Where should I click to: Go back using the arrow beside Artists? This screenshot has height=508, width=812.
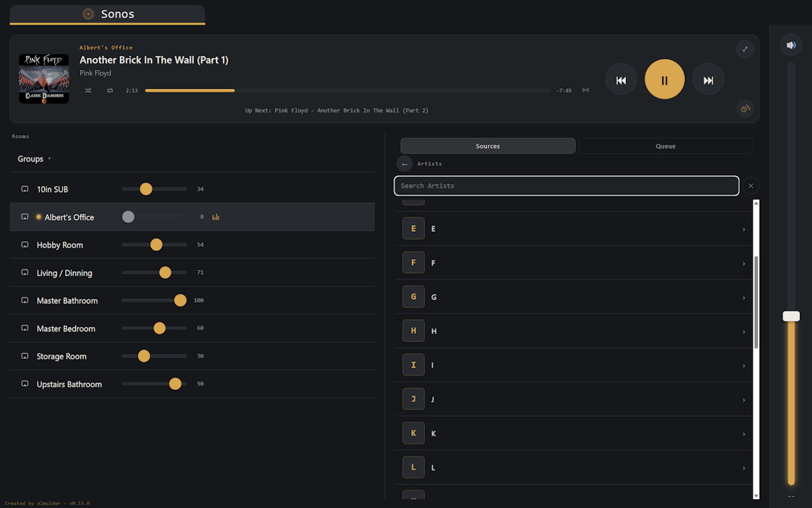[405, 164]
